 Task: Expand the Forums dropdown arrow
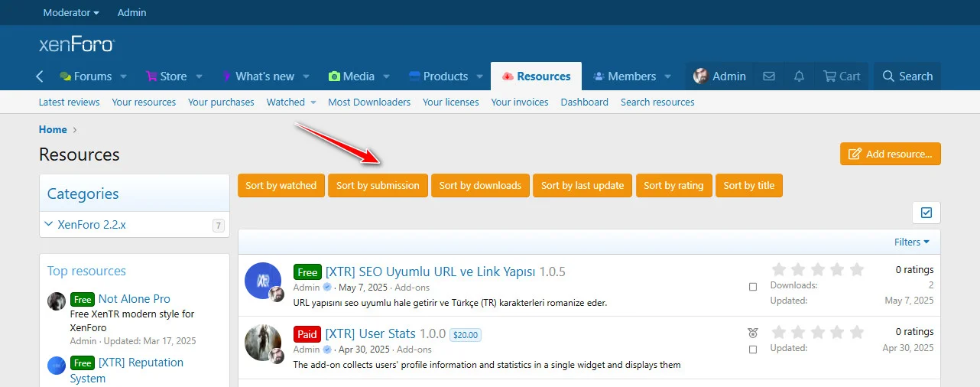point(124,76)
